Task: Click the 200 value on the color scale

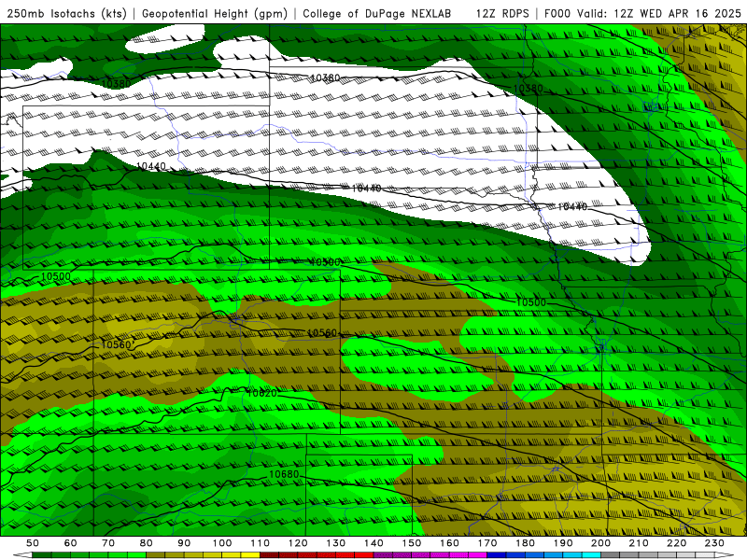Action: (x=601, y=543)
